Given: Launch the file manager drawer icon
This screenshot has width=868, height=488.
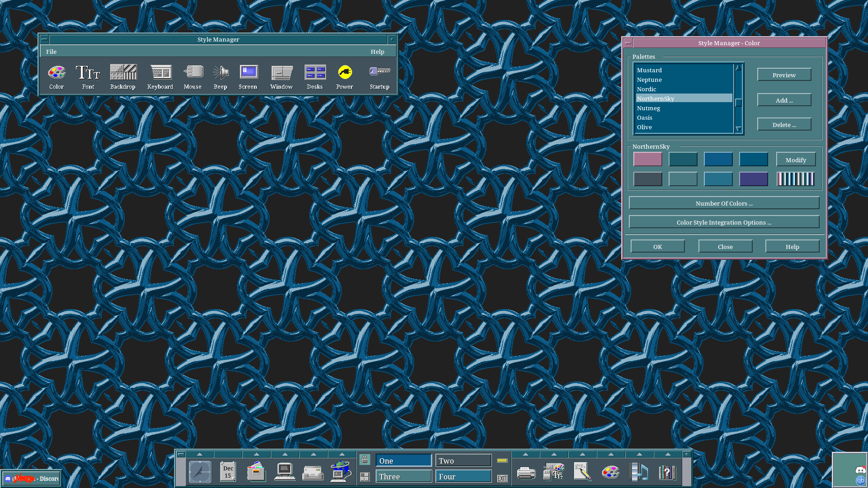Looking at the screenshot, I should 256,472.
